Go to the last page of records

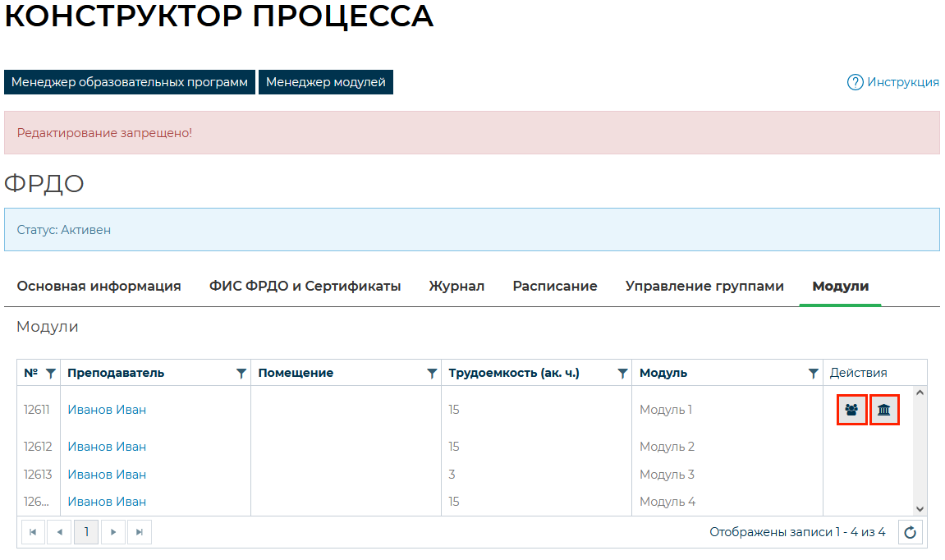pyautogui.click(x=140, y=533)
